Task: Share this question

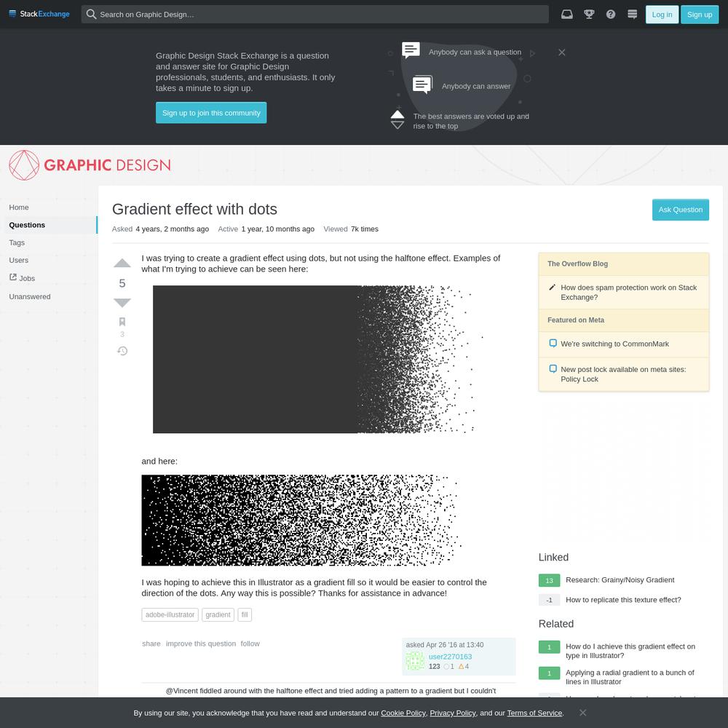Action: point(151,644)
